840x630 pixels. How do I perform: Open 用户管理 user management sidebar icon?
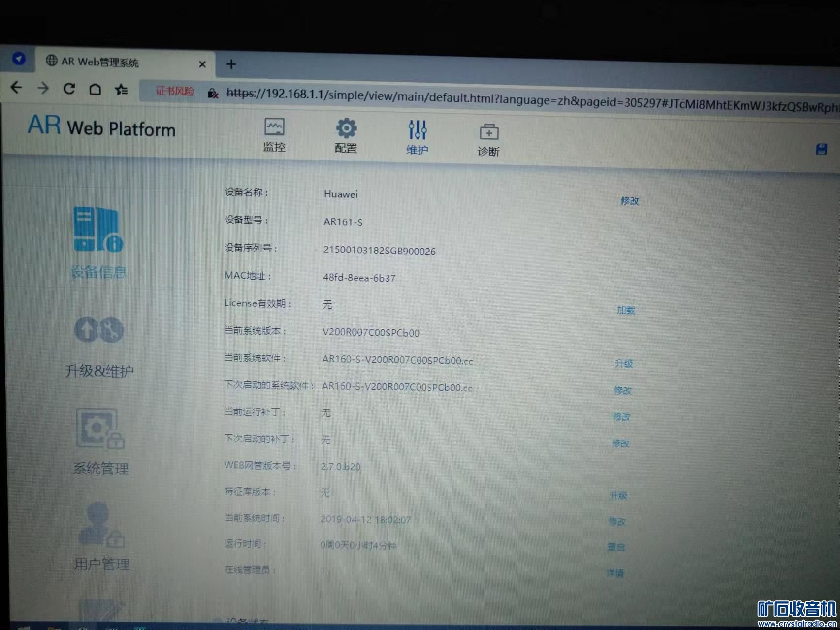tap(101, 537)
